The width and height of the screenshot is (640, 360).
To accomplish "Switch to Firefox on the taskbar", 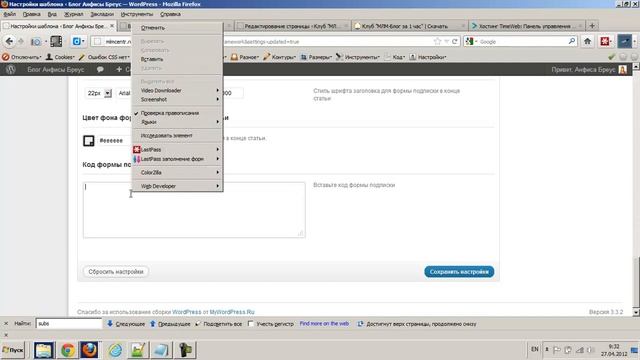I will pyautogui.click(x=89, y=350).
